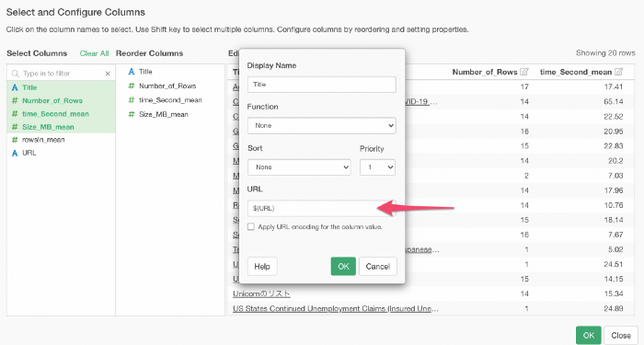Deselect Title in Select Columns list
The width and height of the screenshot is (644, 345).
point(61,87)
